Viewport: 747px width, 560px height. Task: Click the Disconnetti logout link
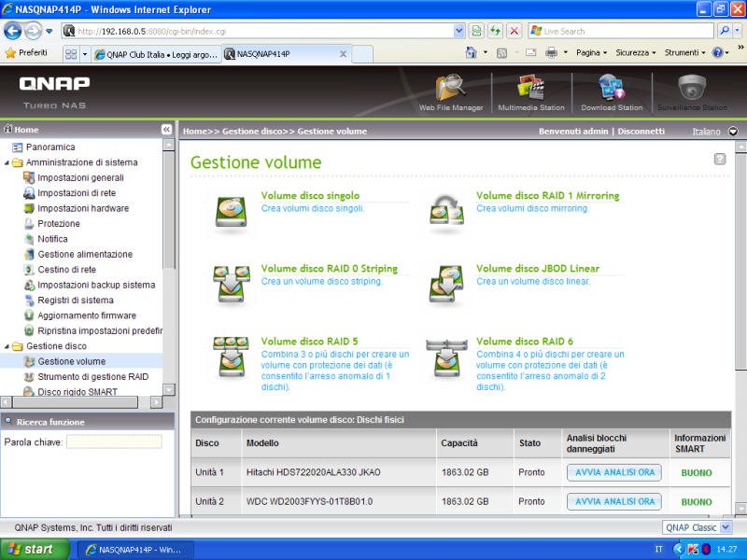click(641, 132)
